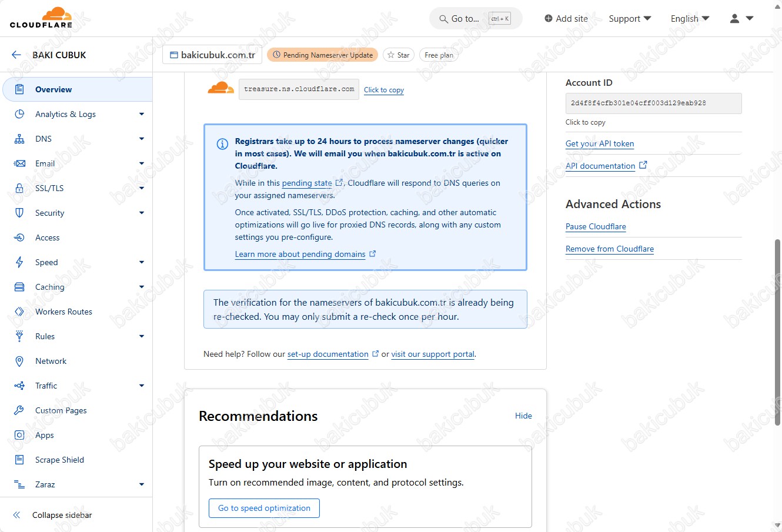Click the Custom Pages wrench icon
Screen dimensions: 782x532
click(x=19, y=410)
